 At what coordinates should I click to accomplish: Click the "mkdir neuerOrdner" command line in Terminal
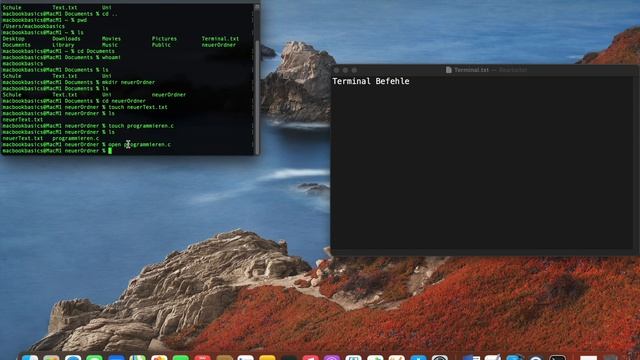pyautogui.click(x=79, y=82)
